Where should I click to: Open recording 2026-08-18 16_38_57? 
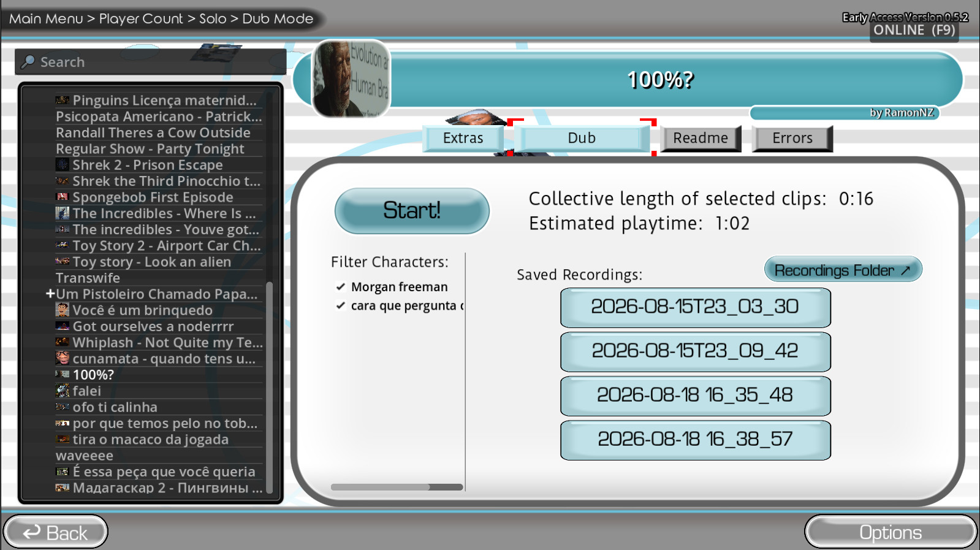(695, 439)
